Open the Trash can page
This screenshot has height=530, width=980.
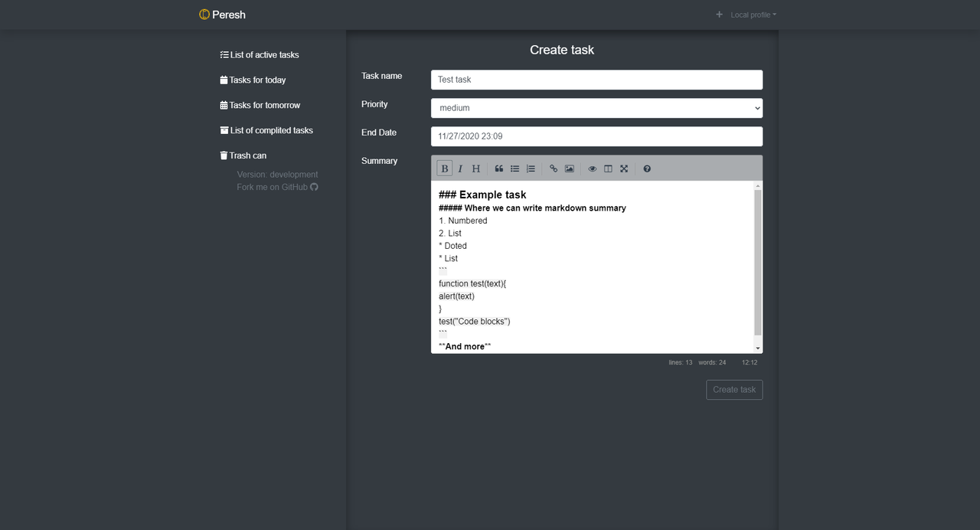click(x=243, y=156)
